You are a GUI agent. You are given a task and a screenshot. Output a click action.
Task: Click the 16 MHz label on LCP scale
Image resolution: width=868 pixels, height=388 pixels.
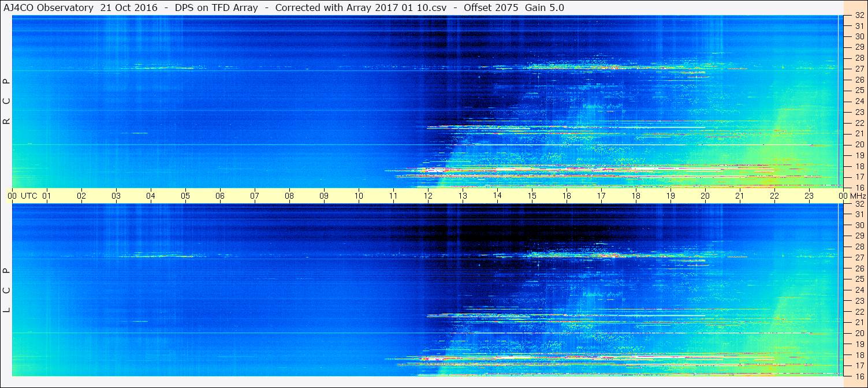[859, 376]
